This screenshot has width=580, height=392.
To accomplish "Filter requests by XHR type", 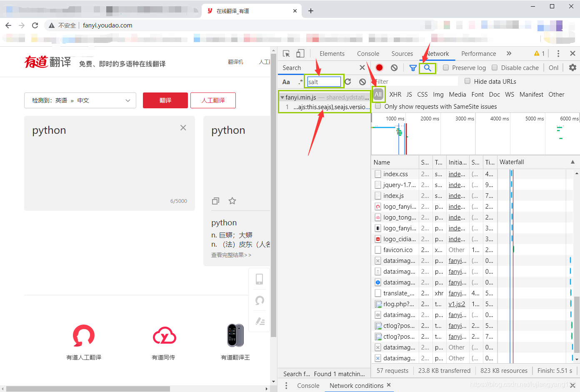I will pos(395,95).
